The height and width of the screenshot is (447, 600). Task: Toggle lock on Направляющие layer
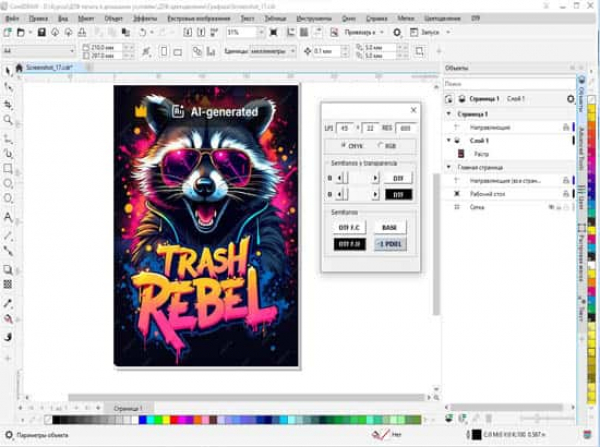click(x=566, y=127)
